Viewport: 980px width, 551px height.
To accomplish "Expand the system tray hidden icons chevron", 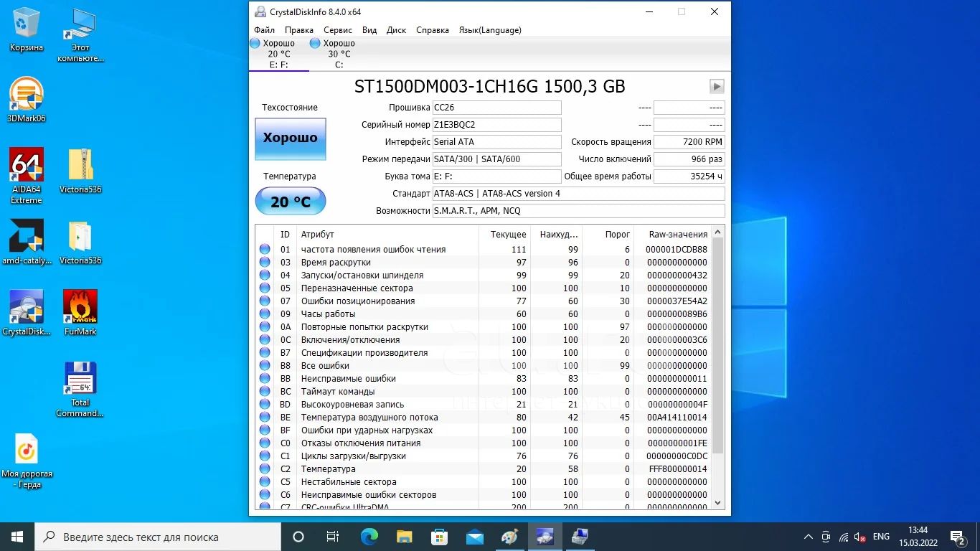I will click(x=808, y=537).
